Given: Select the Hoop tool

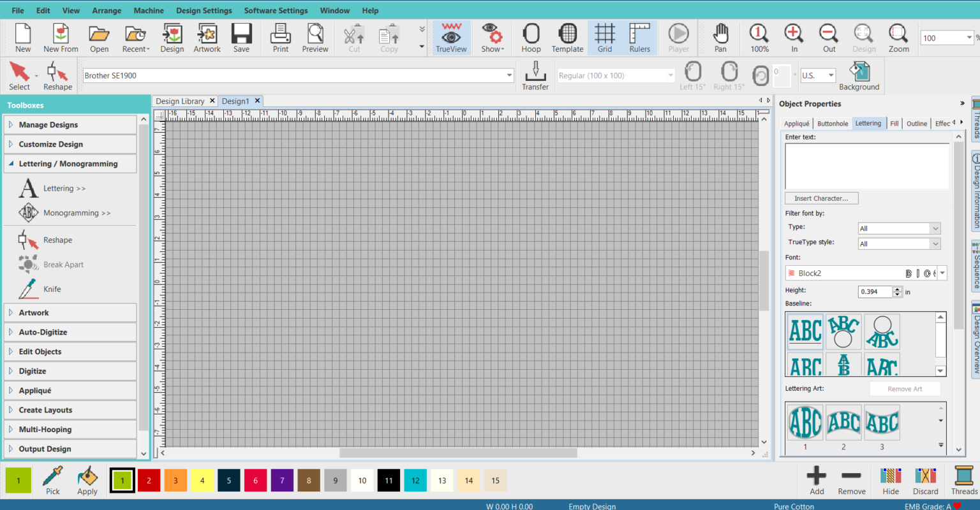Looking at the screenshot, I should click(530, 37).
